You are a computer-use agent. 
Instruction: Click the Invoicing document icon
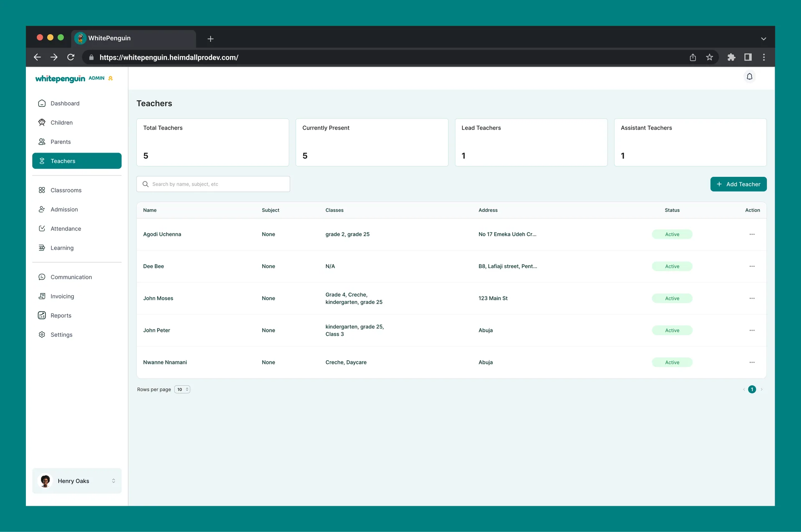tap(42, 296)
